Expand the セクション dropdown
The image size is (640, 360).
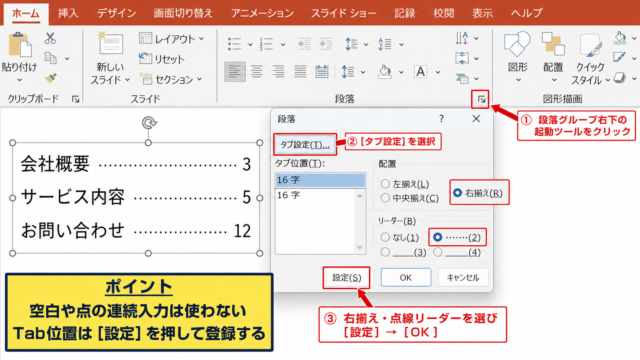(200, 79)
